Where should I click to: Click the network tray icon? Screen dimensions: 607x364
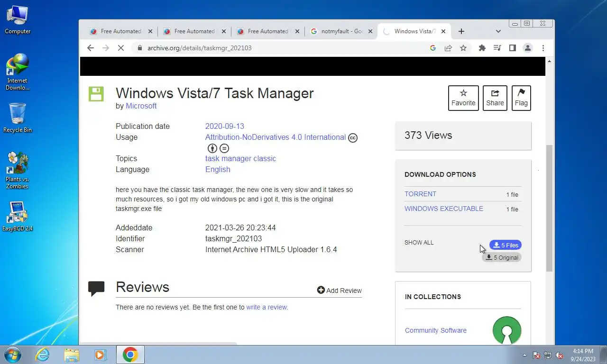pyautogui.click(x=548, y=355)
